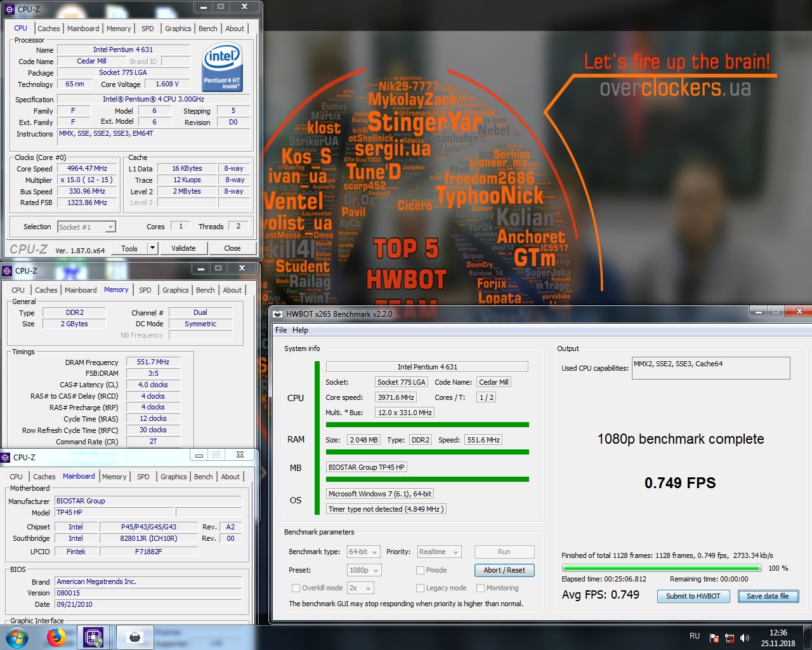Viewport: 812px width, 650px height.
Task: Click the HWBOT x265 Benchmark title bar icon
Action: pos(278,314)
